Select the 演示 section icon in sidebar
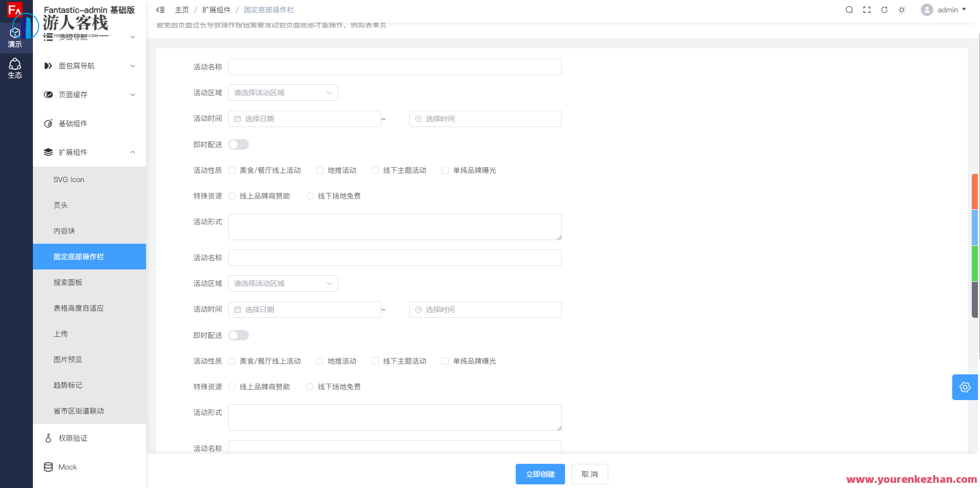Viewport: 980px width, 488px height. click(15, 36)
